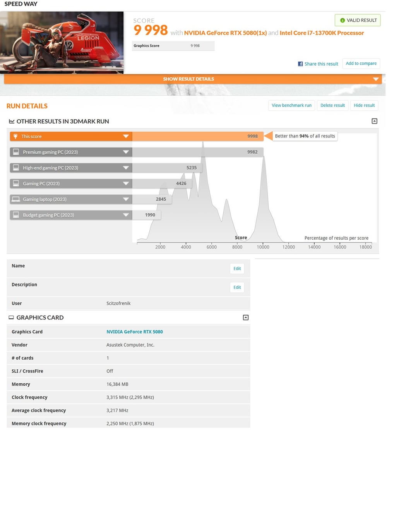This screenshot has height=532, width=418.
Task: Click the View benchmark run button
Action: pos(291,105)
